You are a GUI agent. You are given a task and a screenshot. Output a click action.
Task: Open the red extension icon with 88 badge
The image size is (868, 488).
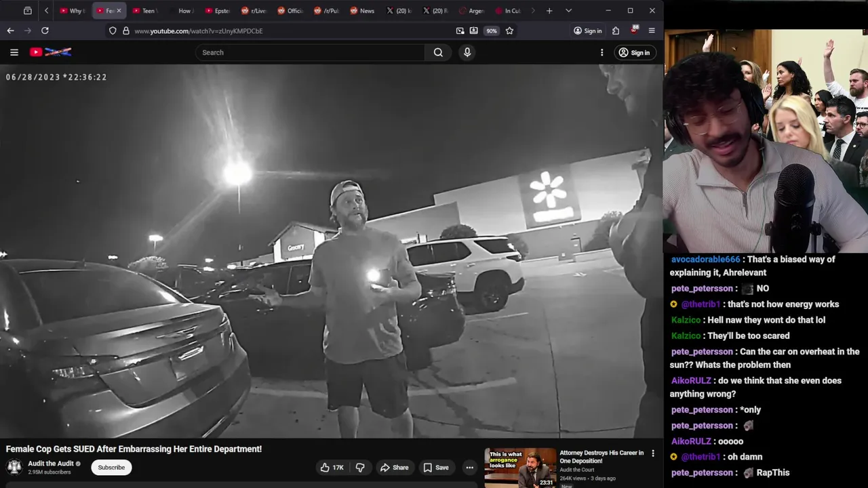tap(634, 30)
